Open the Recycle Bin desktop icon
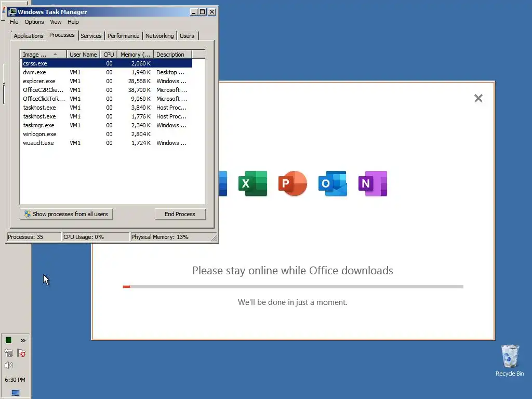532x399 pixels. [510, 361]
